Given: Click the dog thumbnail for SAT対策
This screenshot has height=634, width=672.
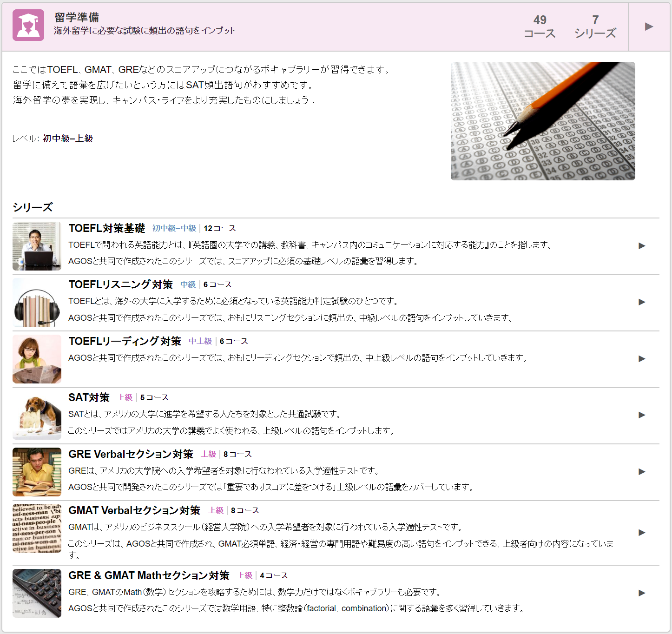Looking at the screenshot, I should [x=37, y=416].
